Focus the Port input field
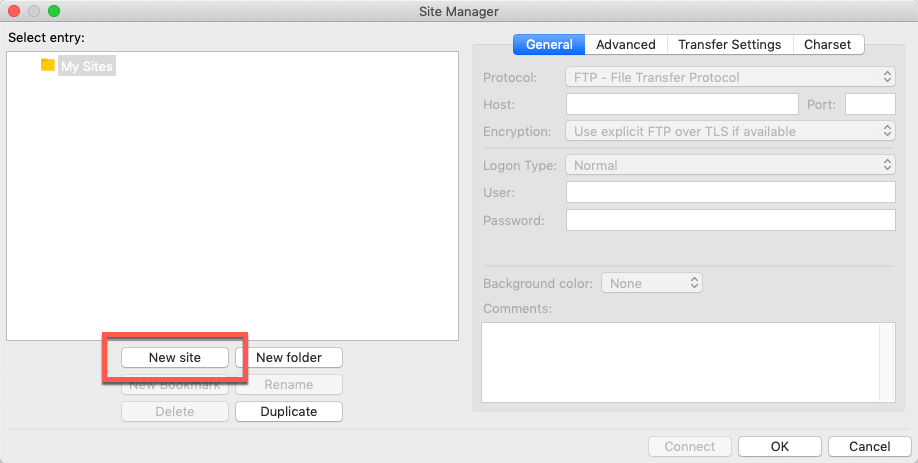The height and width of the screenshot is (463, 918). pos(870,104)
